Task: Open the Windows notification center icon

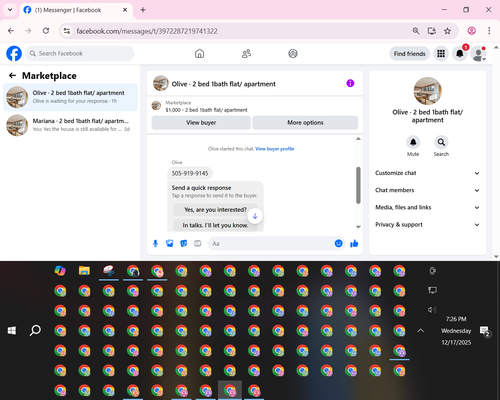Action: tap(485, 332)
